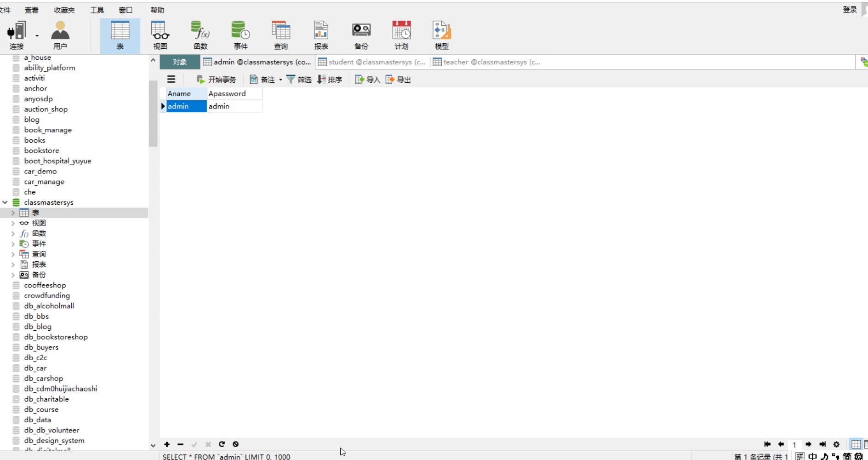The image size is (868, 460).
Task: Add a new record with plus button
Action: [167, 444]
